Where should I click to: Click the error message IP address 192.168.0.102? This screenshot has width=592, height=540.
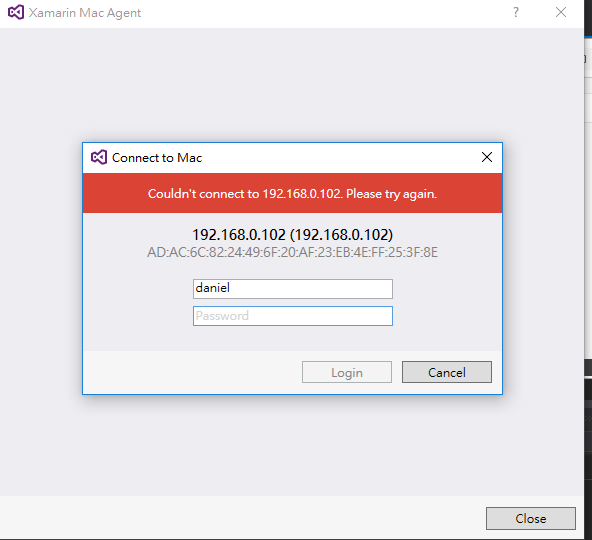point(302,194)
